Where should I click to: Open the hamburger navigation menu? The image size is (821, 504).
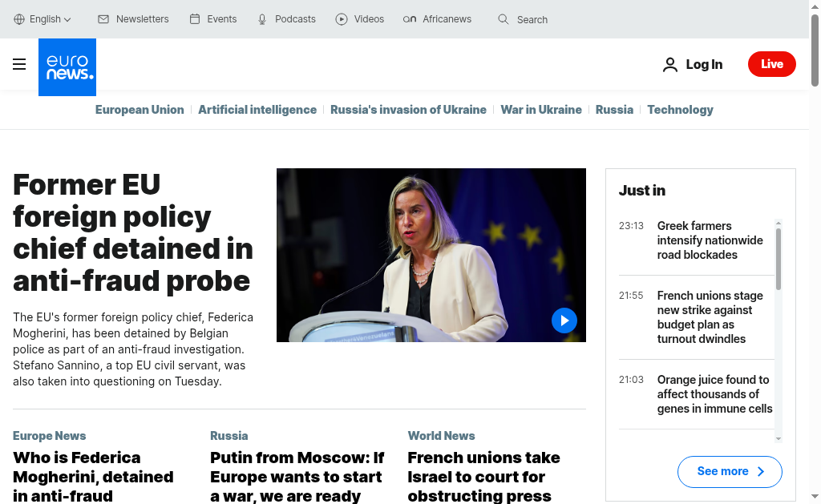(19, 64)
